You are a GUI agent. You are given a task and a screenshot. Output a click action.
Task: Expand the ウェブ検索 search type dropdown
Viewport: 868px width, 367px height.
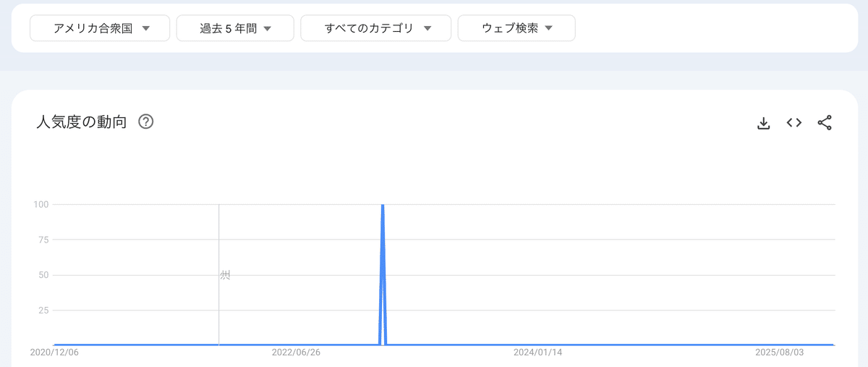click(516, 29)
